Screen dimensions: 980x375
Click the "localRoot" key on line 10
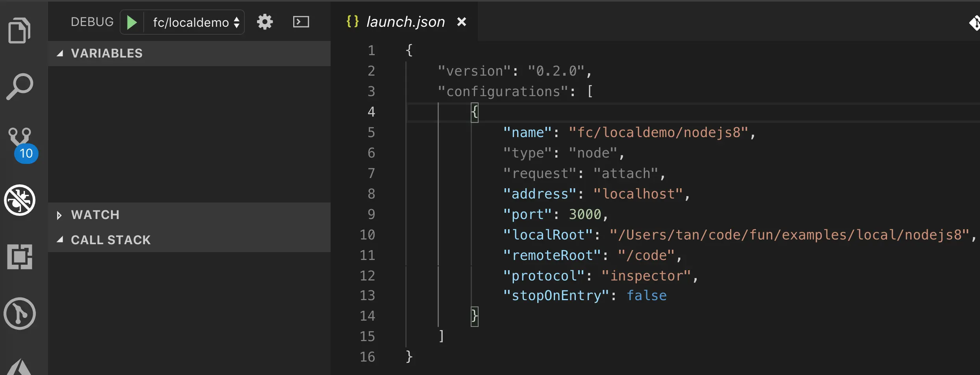point(548,235)
